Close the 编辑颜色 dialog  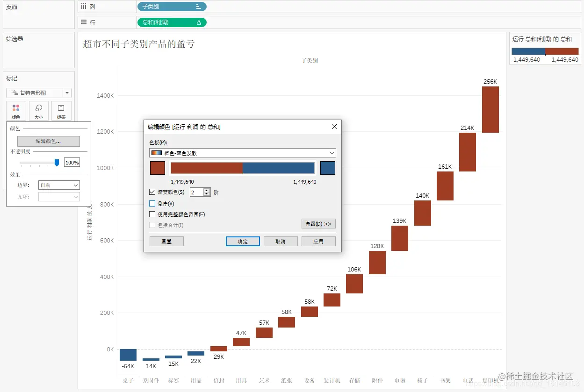click(334, 127)
